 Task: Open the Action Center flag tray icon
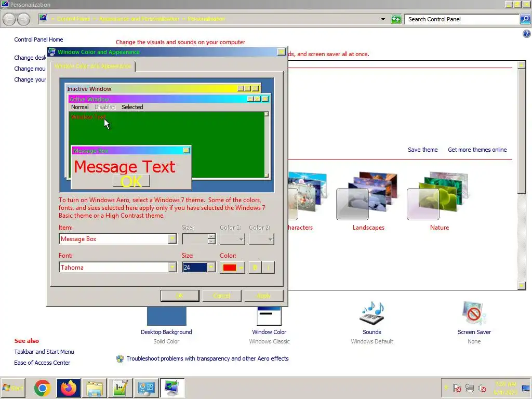tap(457, 388)
